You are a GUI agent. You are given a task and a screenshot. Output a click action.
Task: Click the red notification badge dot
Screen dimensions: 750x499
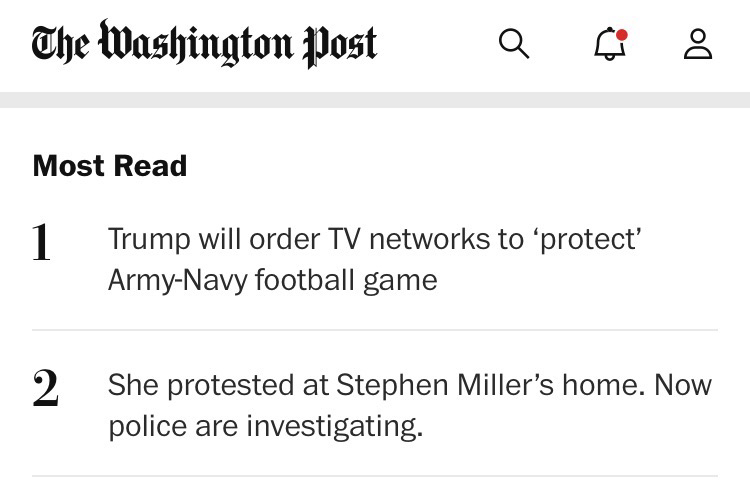click(x=622, y=35)
